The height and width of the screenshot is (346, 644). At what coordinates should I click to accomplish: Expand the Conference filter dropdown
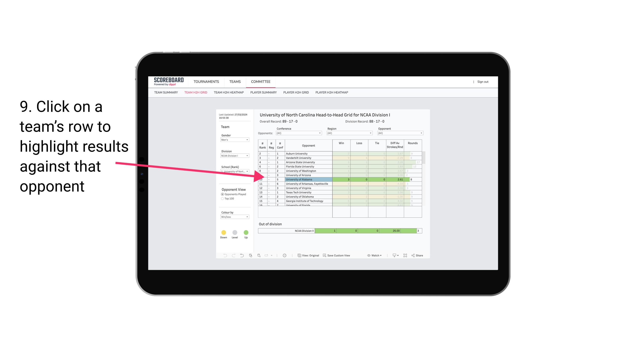(320, 133)
